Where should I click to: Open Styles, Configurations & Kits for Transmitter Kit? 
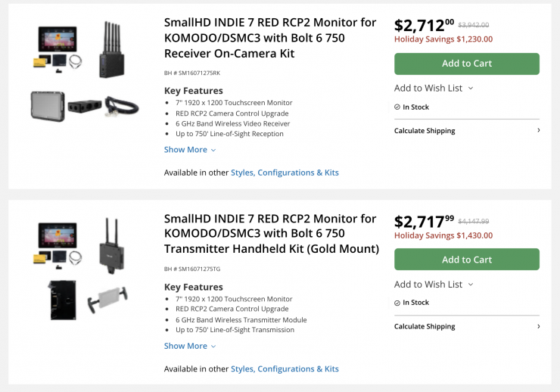(x=285, y=369)
